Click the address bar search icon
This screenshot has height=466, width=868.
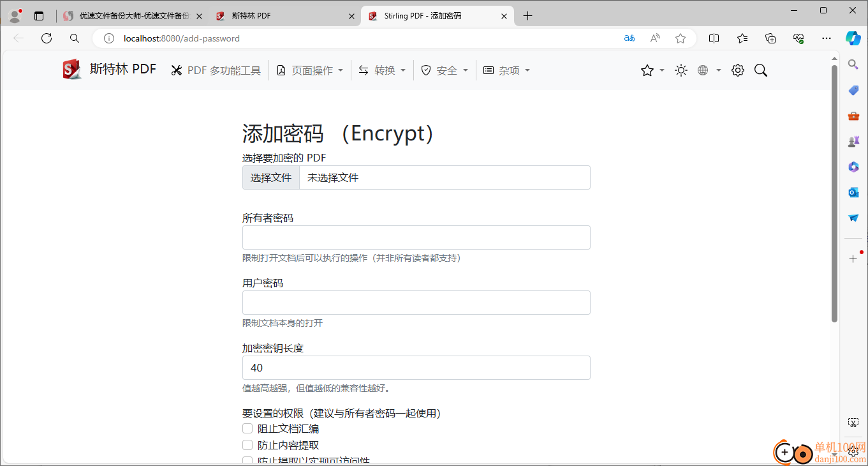point(75,38)
